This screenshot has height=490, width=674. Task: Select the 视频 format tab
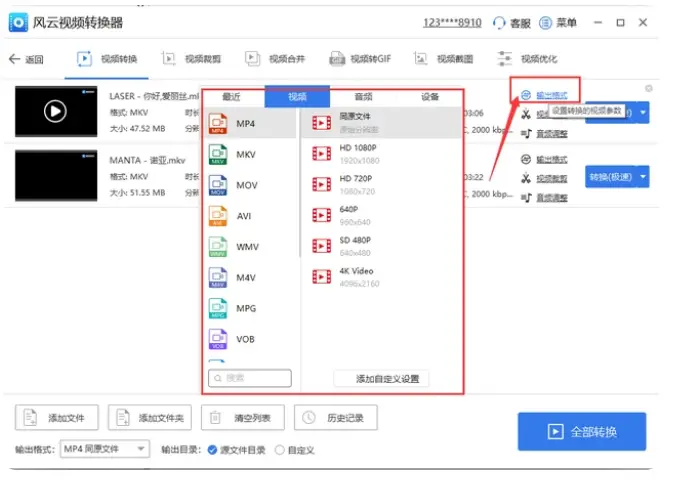(x=297, y=97)
